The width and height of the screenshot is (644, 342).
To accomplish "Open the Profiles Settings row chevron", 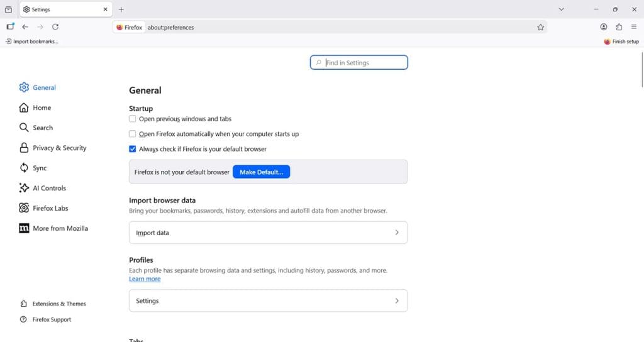I will (x=397, y=301).
